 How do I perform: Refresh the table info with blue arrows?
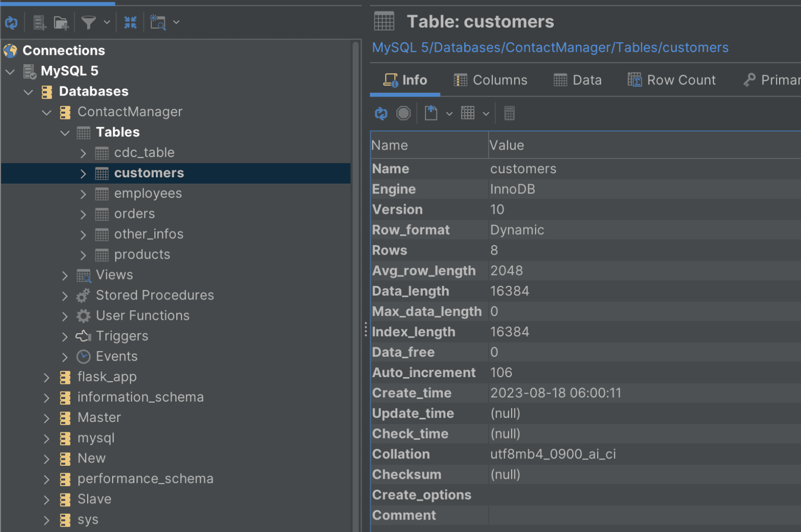click(381, 113)
